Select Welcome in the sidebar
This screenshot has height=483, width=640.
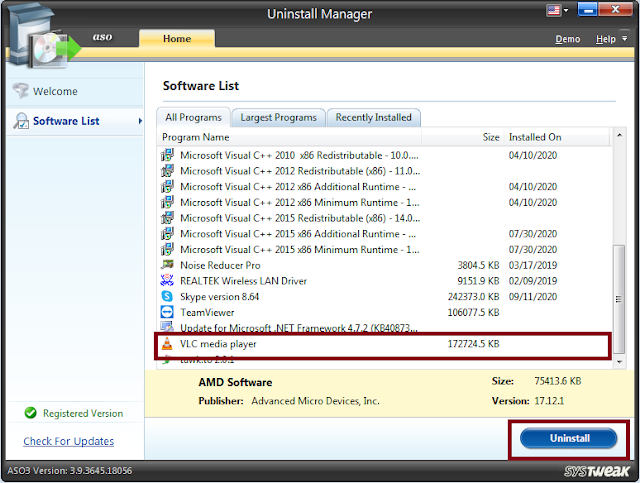point(75,91)
